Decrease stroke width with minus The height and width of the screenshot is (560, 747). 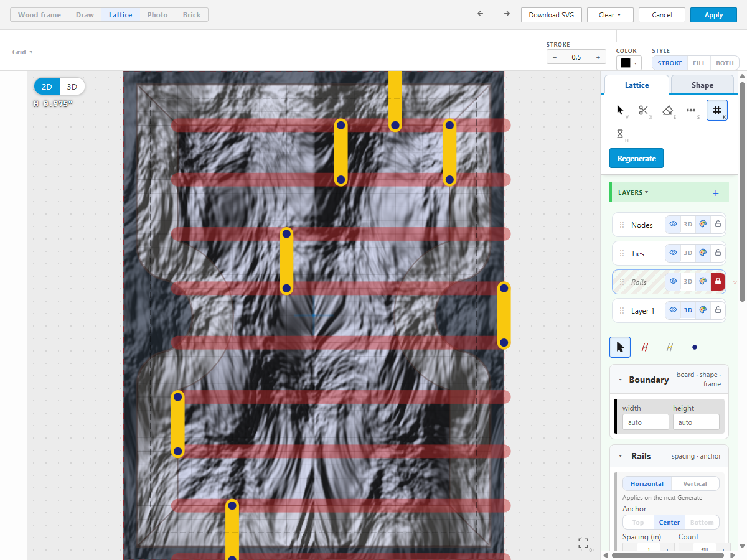(555, 57)
